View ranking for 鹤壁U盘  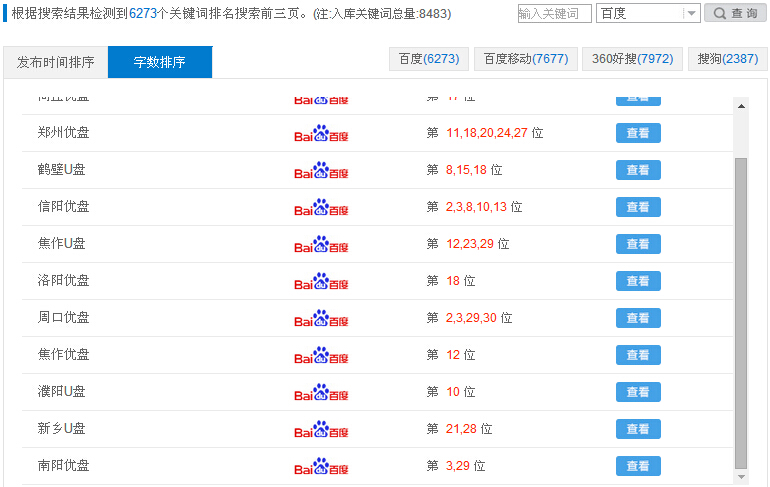[638, 170]
